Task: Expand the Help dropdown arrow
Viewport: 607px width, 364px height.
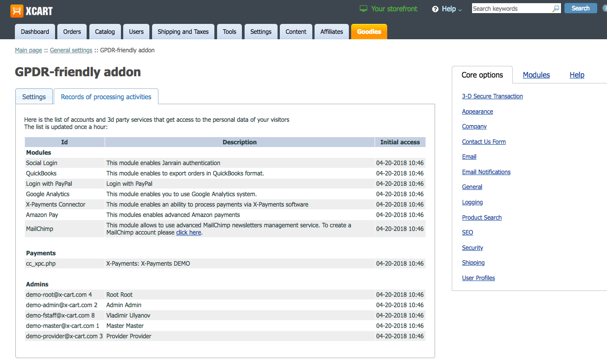Action: [x=460, y=10]
